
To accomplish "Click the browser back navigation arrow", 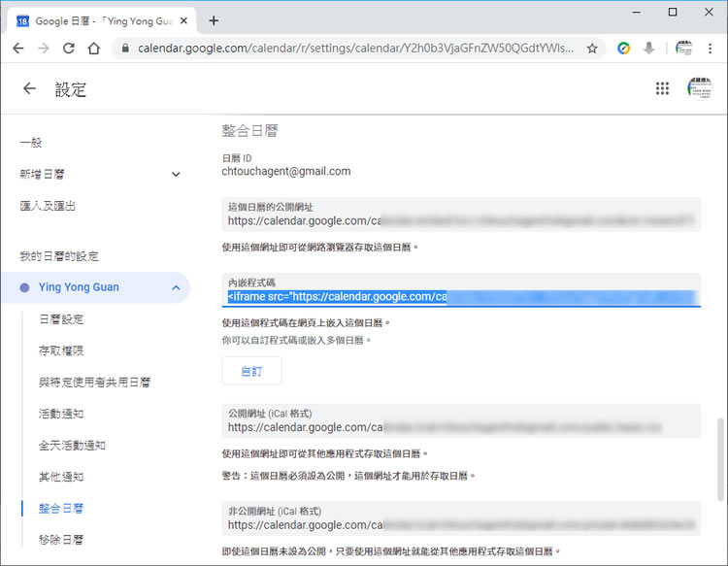I will (18, 48).
